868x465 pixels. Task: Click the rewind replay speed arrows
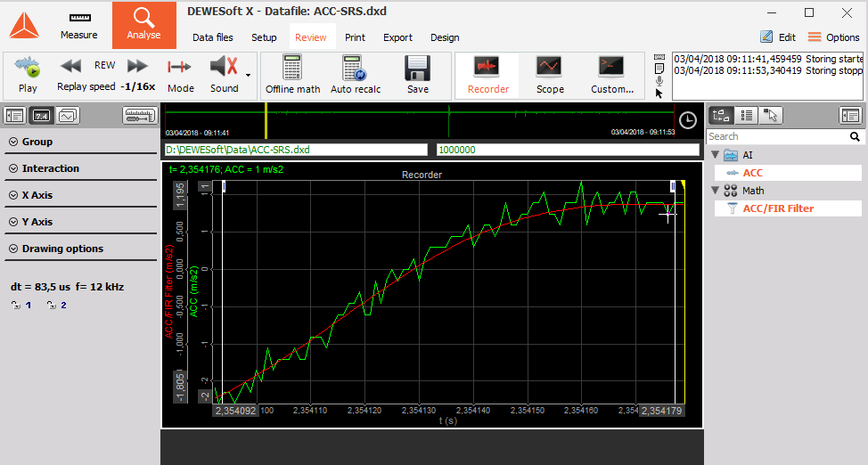pyautogui.click(x=71, y=66)
